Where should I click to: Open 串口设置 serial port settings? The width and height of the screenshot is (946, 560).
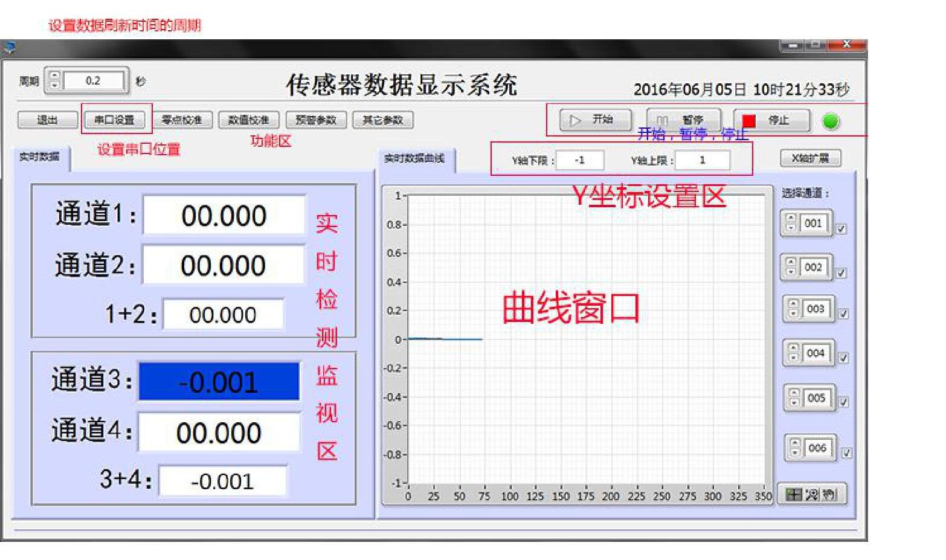(x=115, y=120)
